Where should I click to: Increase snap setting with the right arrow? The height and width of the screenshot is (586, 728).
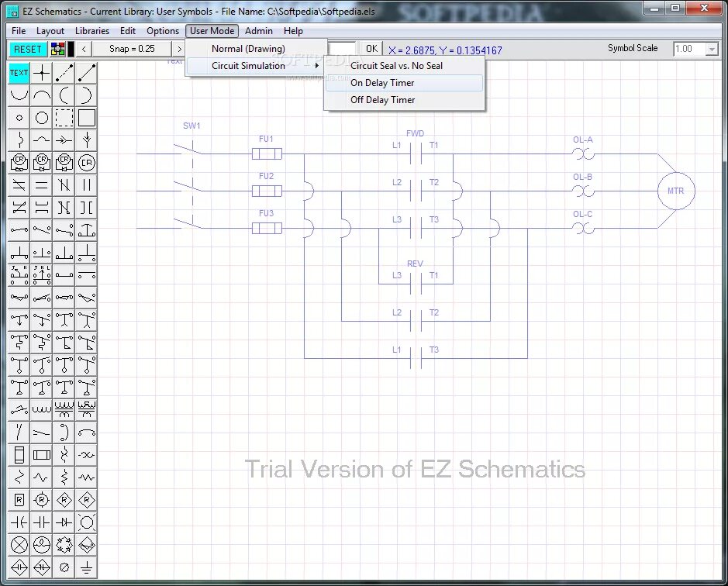point(178,48)
